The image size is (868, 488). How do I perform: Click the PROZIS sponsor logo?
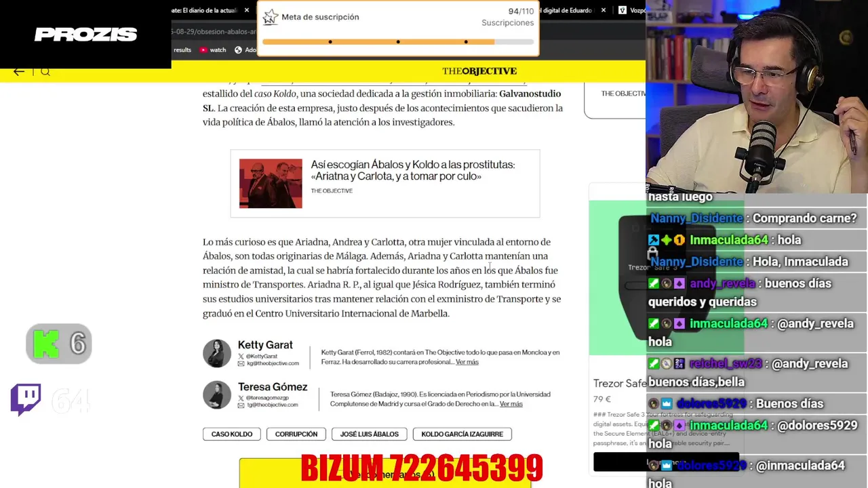85,35
